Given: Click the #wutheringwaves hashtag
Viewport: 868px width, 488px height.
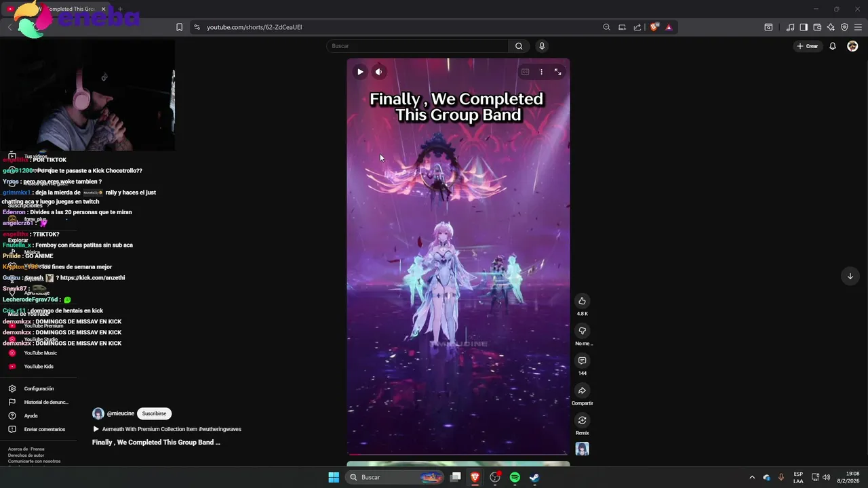Looking at the screenshot, I should [x=220, y=429].
